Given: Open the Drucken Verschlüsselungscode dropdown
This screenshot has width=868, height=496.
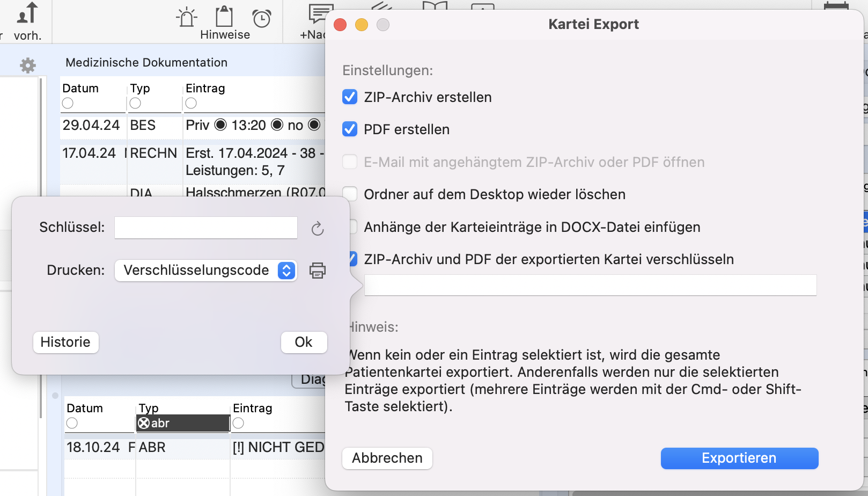Looking at the screenshot, I should pos(206,270).
